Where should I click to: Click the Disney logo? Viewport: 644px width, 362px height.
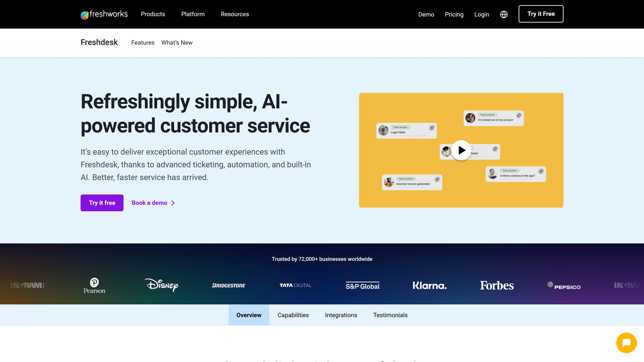tap(162, 285)
